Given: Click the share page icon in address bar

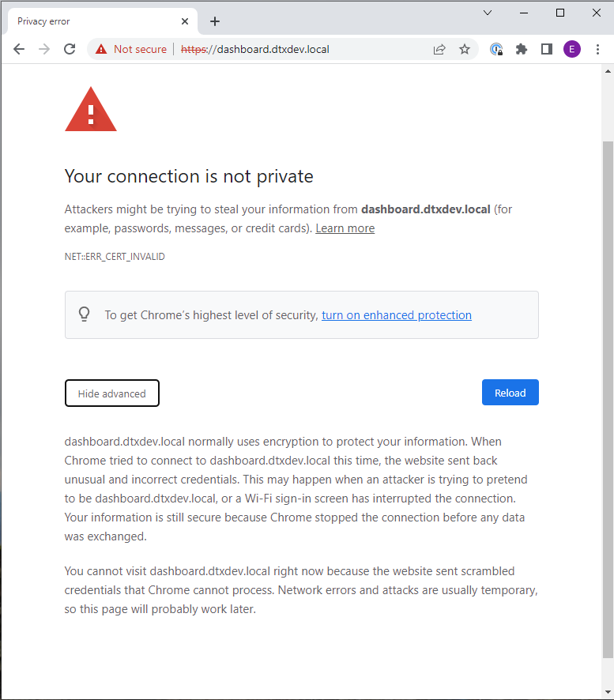Looking at the screenshot, I should click(439, 49).
